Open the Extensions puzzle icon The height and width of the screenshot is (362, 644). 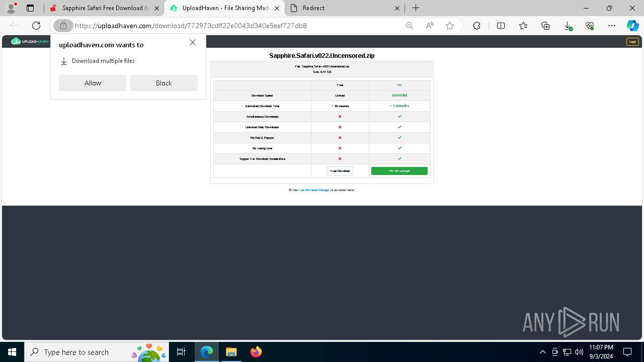pos(476,26)
